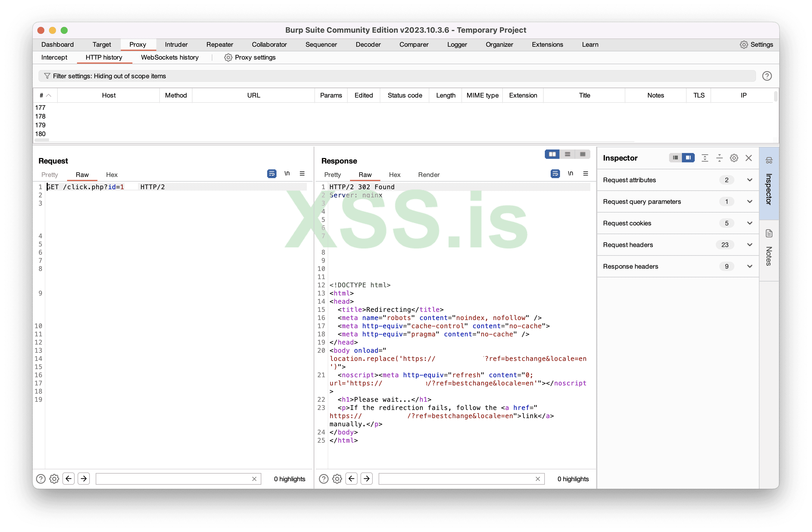Open Proxy settings

pyautogui.click(x=250, y=57)
